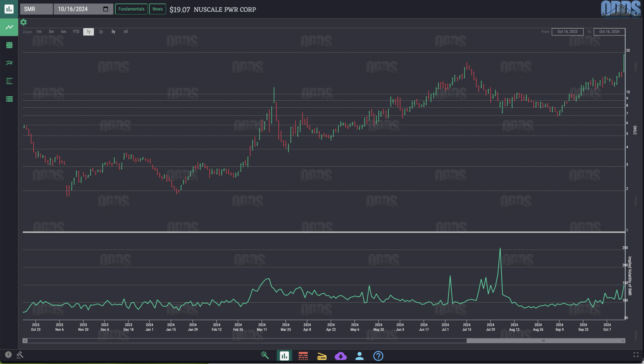Open the list view icon in sidebar
Image resolution: width=644 pixels, height=364 pixels.
tap(9, 99)
